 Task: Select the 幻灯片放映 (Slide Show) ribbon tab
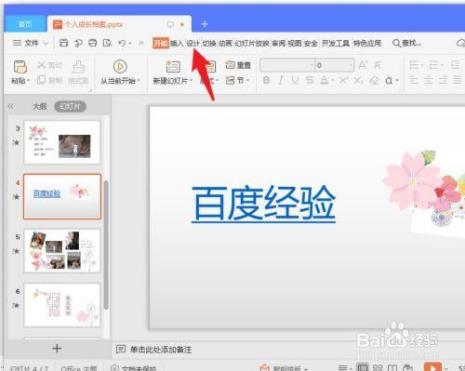pyautogui.click(x=252, y=43)
